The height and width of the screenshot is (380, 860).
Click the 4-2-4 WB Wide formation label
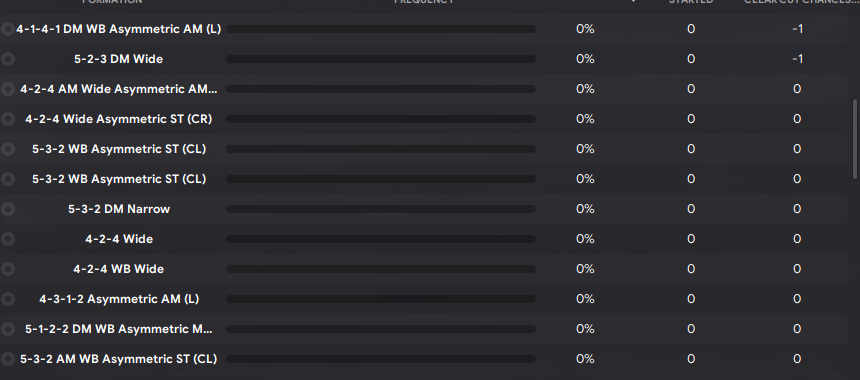(x=118, y=269)
